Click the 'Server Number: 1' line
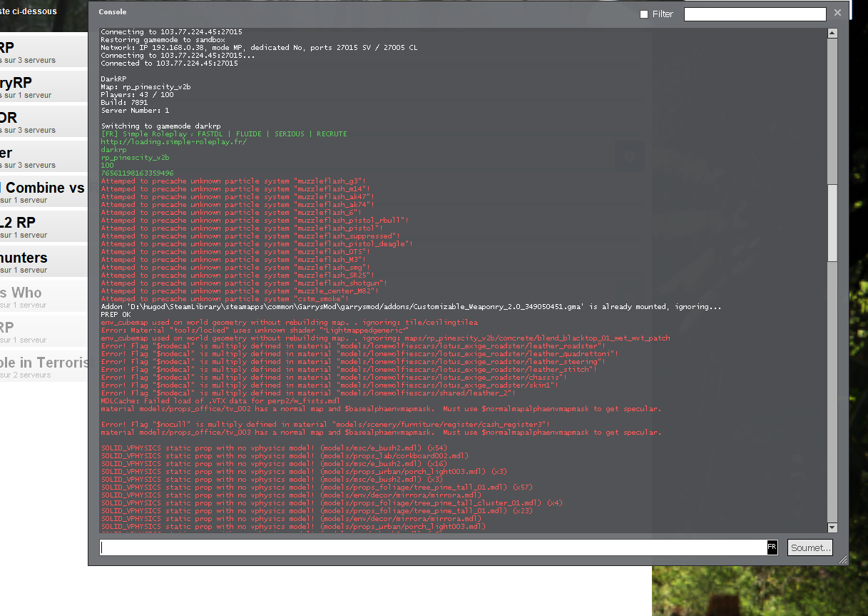 click(135, 111)
